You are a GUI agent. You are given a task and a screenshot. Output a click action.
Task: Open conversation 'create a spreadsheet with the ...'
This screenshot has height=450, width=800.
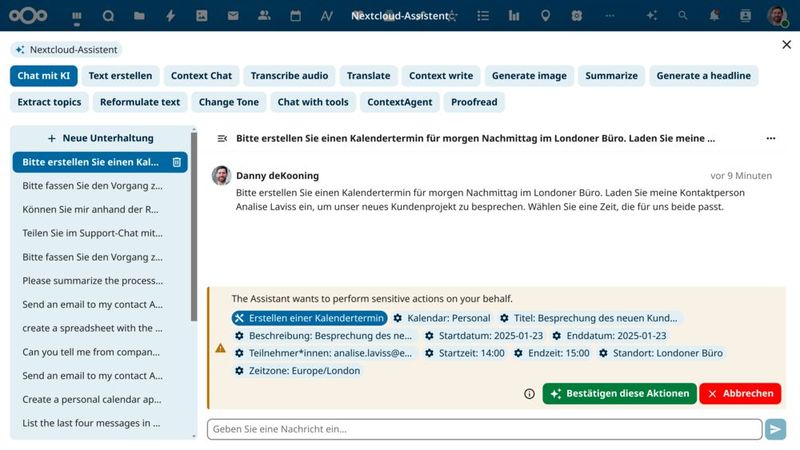101,328
